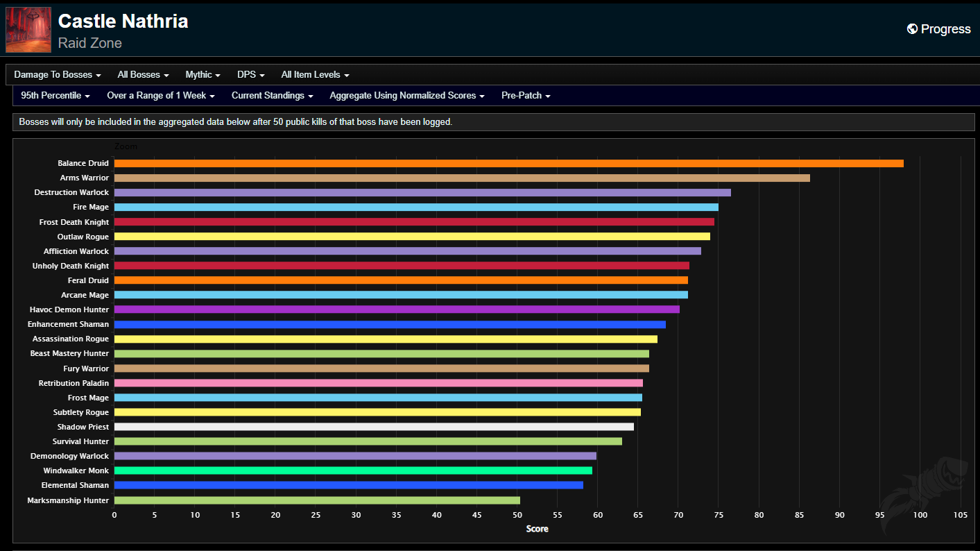Click the Castle Nathria zone thumbnail image
This screenshot has height=551, width=980.
28,30
